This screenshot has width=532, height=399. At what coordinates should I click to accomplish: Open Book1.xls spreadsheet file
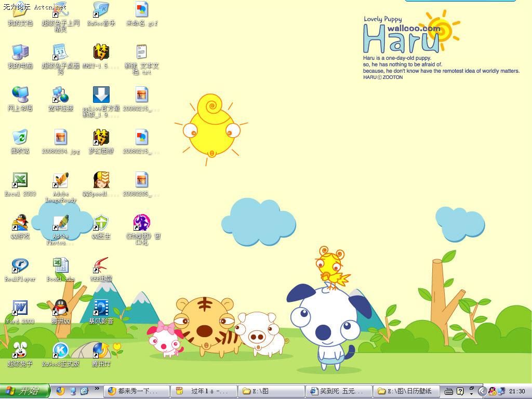click(x=60, y=270)
